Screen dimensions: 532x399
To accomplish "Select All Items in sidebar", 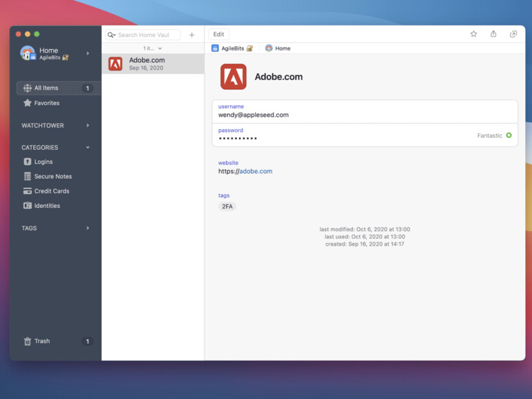I will pyautogui.click(x=58, y=88).
